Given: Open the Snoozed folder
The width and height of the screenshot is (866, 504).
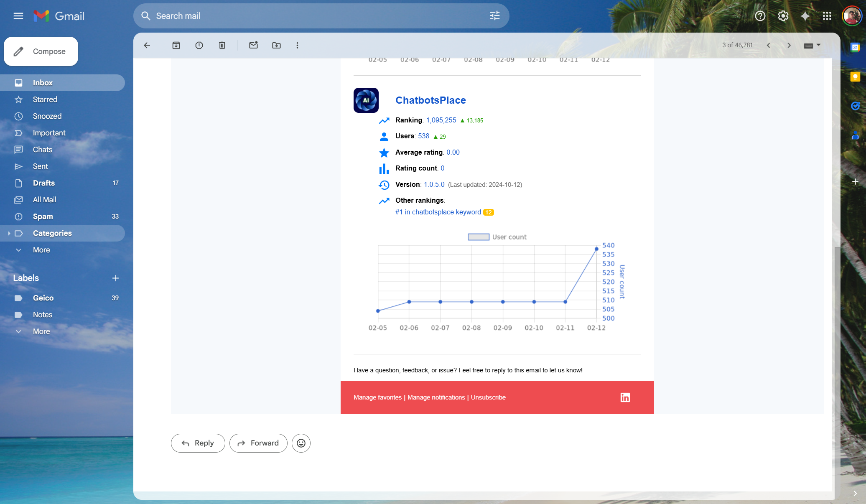Looking at the screenshot, I should coord(62,116).
